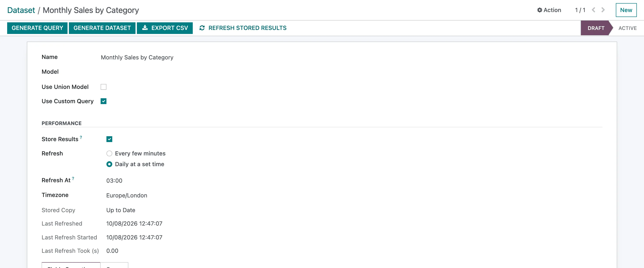Image resolution: width=644 pixels, height=268 pixels.
Task: Click the Export CSV download icon
Action: 145,28
